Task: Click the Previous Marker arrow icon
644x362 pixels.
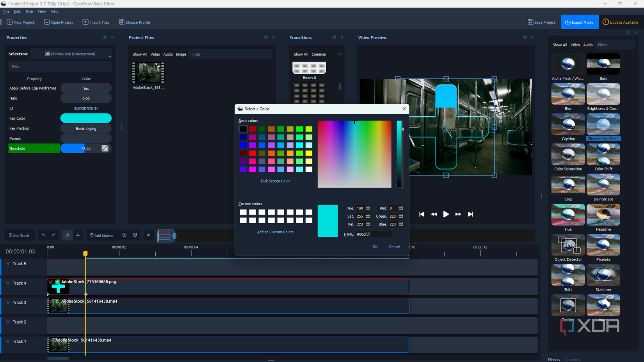Action: [124, 235]
